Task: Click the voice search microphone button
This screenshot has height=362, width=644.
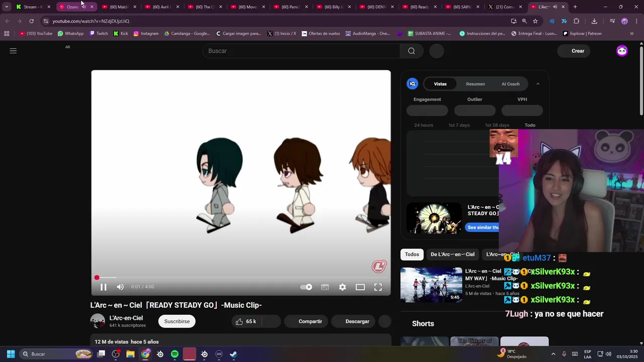Action: (x=437, y=51)
